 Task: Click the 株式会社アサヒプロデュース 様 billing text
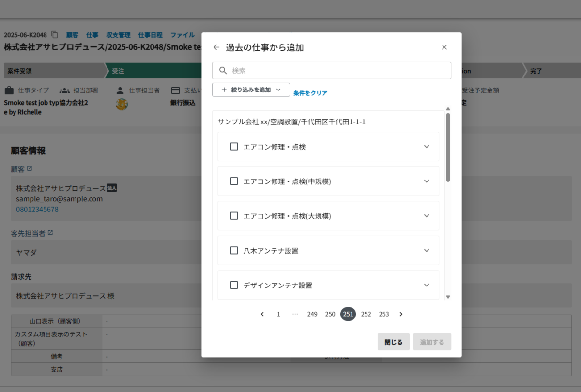click(65, 295)
